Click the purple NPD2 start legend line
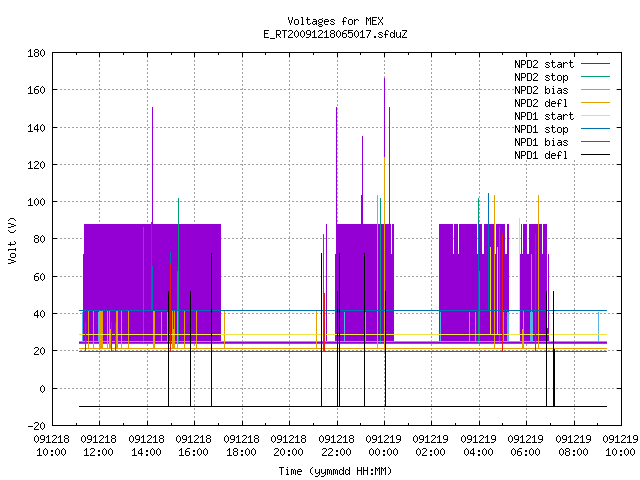The image size is (640, 480). click(x=595, y=64)
